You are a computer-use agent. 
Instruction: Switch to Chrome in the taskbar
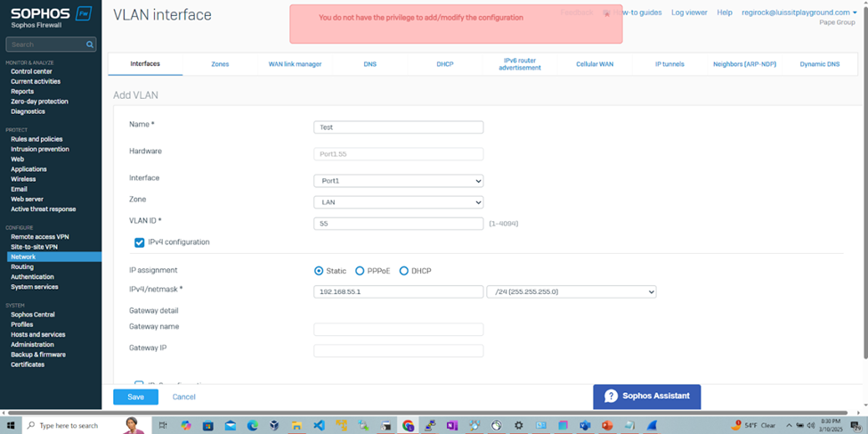pos(408,425)
